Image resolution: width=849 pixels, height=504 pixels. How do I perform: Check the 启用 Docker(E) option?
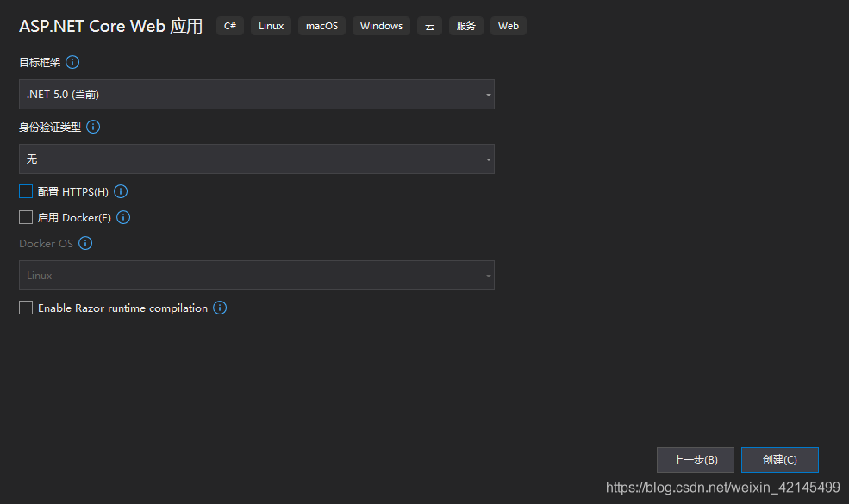[25, 217]
